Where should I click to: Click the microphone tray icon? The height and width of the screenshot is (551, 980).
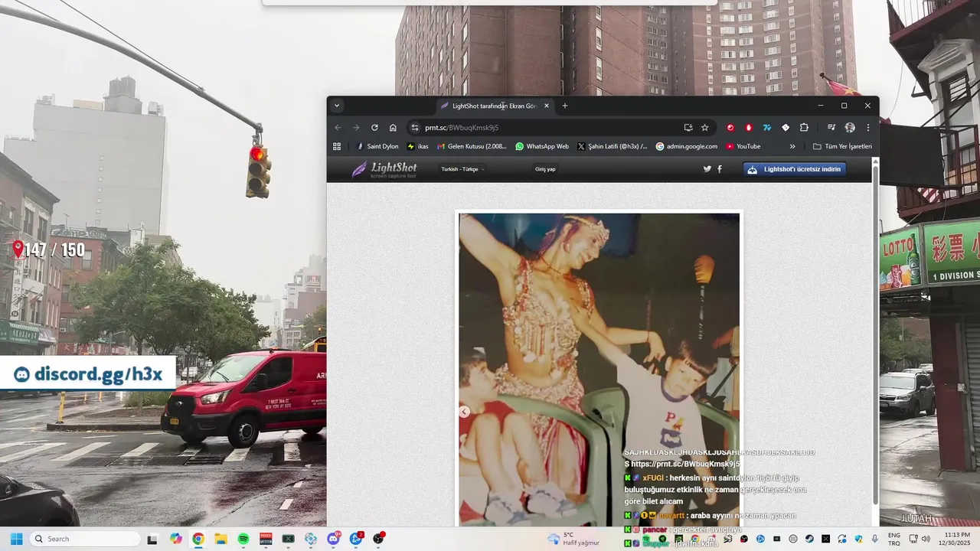875,539
